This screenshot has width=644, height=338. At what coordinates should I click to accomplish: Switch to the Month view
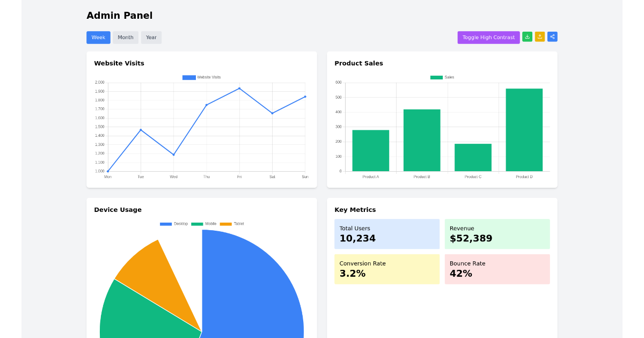click(x=125, y=37)
